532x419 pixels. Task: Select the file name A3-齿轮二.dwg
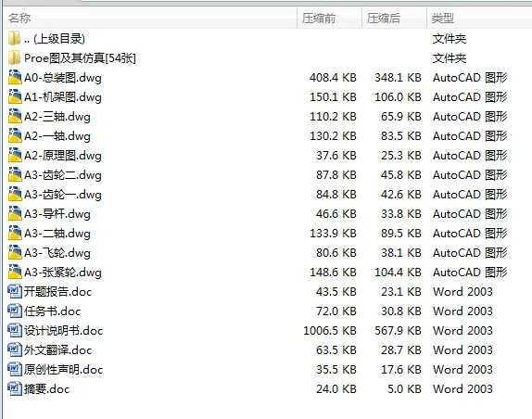pyautogui.click(x=63, y=175)
